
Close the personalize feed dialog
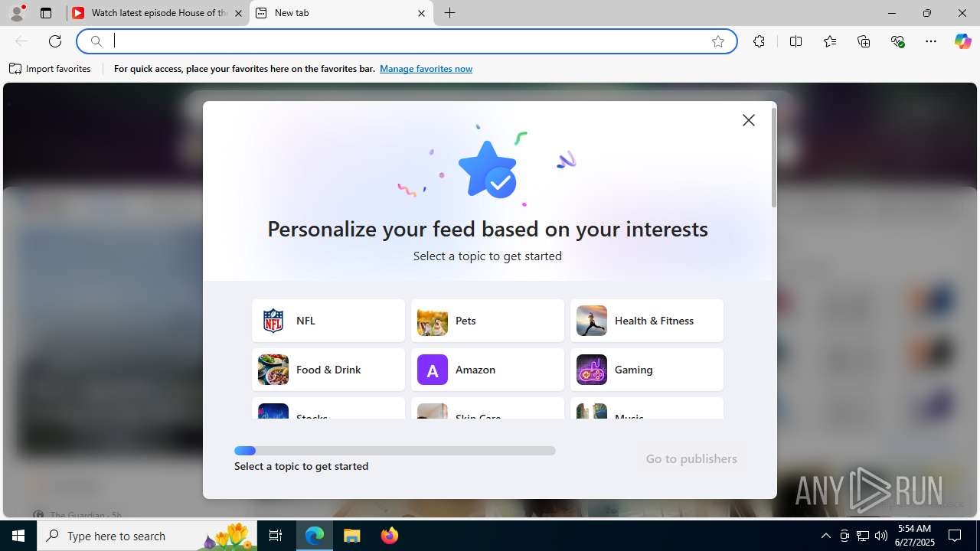[x=749, y=120]
